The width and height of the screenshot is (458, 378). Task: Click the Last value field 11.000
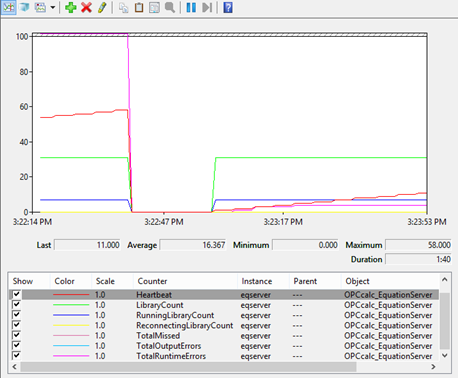coord(87,245)
